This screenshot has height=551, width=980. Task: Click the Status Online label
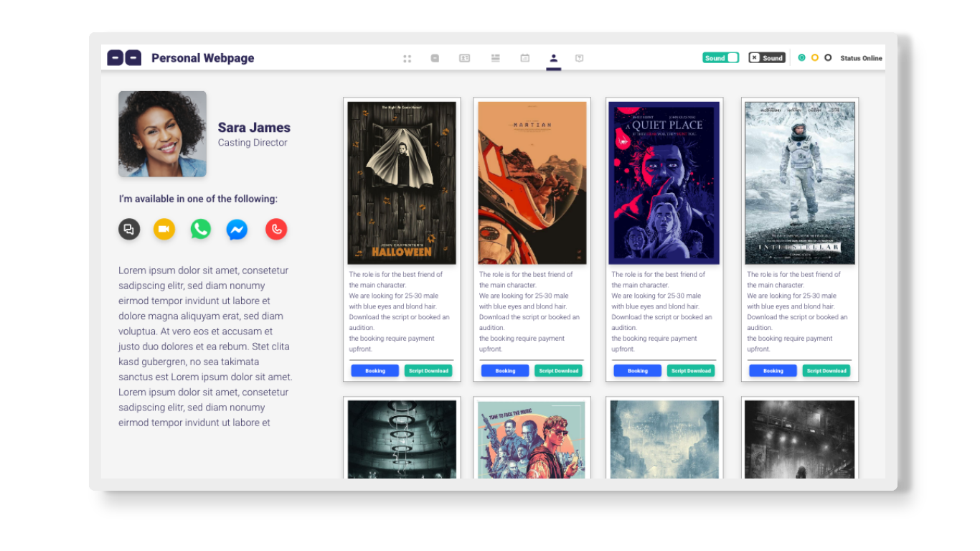(861, 58)
